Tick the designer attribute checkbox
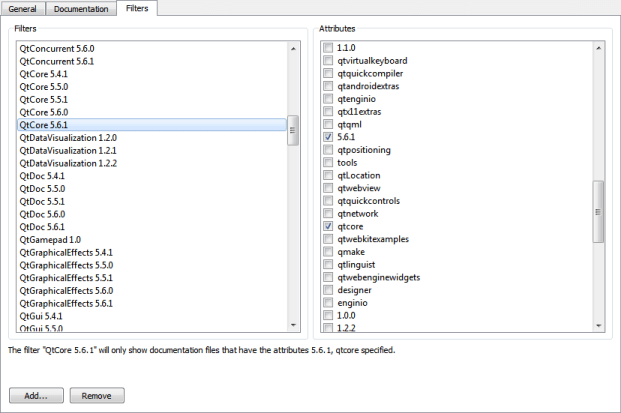621x413 pixels. (328, 290)
